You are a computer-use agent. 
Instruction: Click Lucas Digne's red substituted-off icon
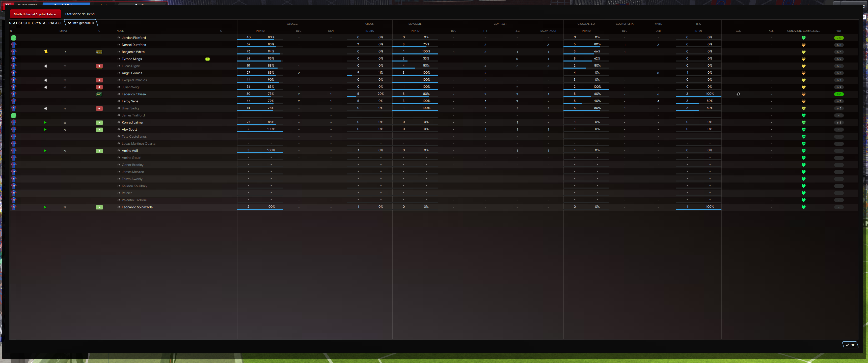tap(99, 66)
